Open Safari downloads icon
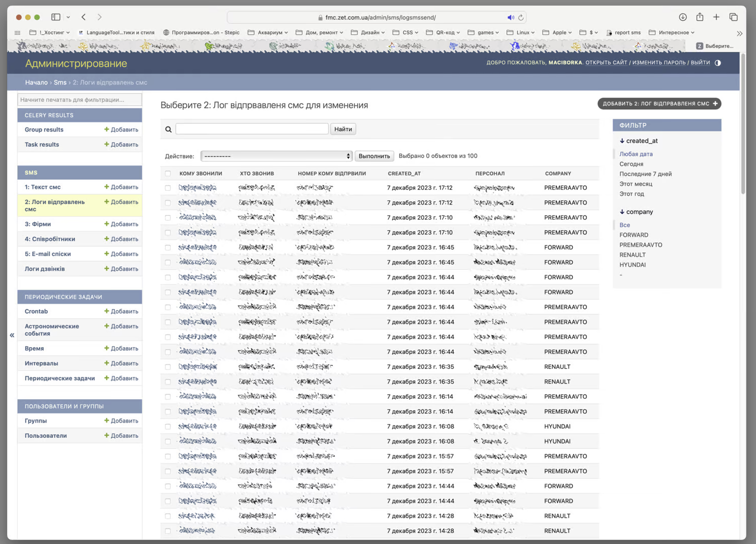756x544 pixels. 683,17
